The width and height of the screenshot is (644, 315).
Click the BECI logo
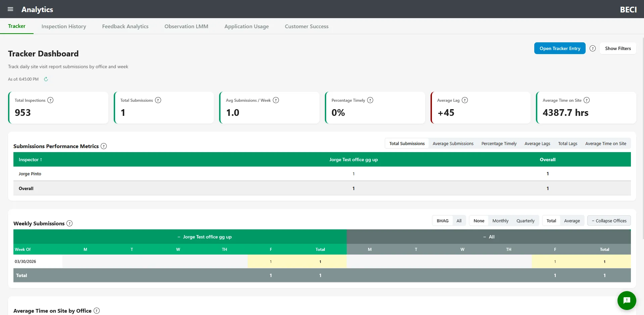tap(628, 9)
